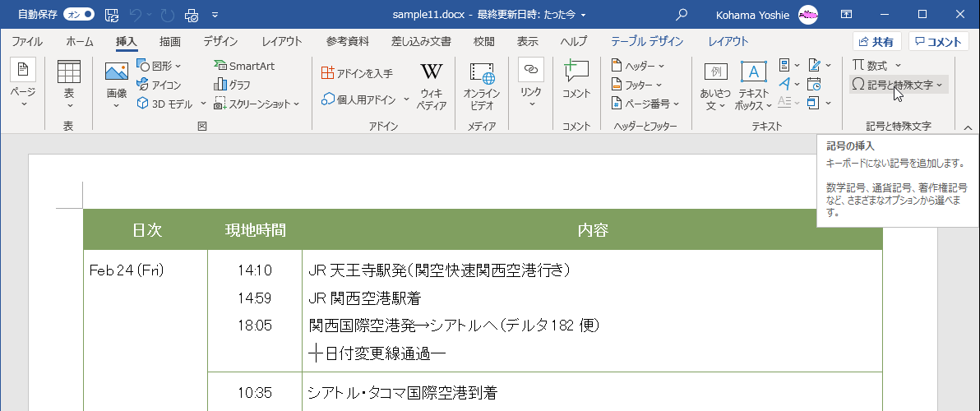Click the Feb 24 (Fri) cell
Viewport: 980px width, 411px height.
127,270
